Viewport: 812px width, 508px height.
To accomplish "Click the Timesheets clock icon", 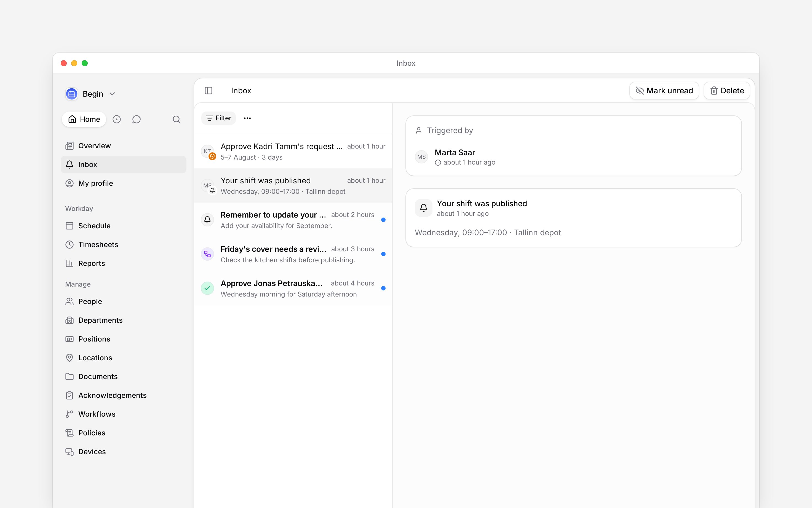I will [x=70, y=245].
